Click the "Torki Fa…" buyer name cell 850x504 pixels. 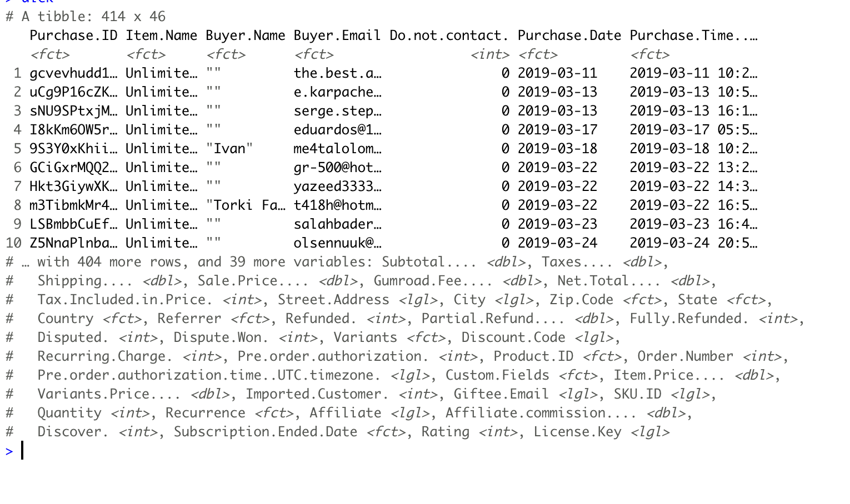tap(246, 205)
